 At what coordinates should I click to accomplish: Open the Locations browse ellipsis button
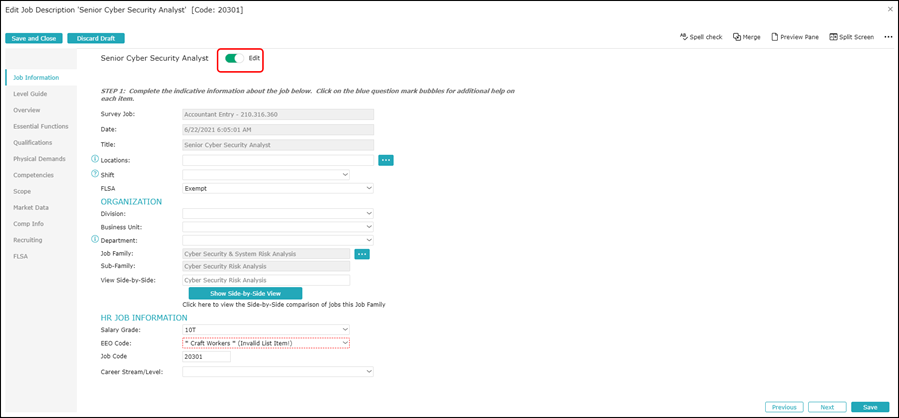[386, 160]
